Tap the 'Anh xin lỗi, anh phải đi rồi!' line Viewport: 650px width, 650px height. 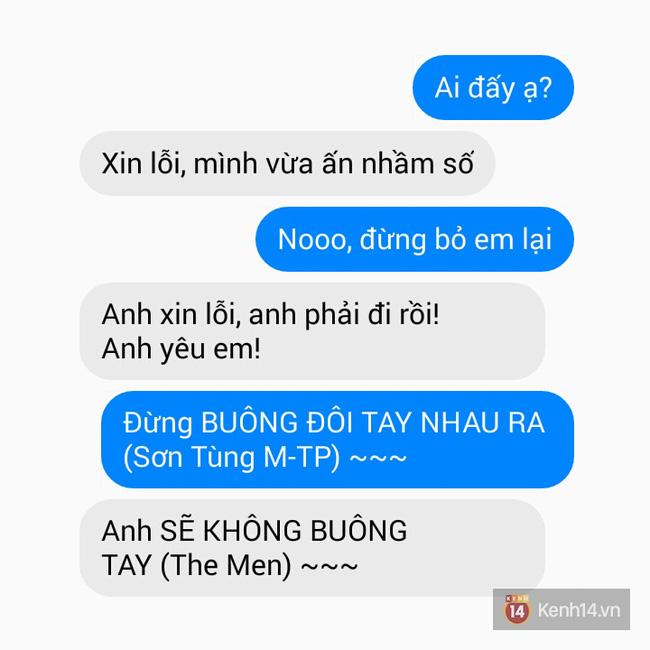coord(270,315)
